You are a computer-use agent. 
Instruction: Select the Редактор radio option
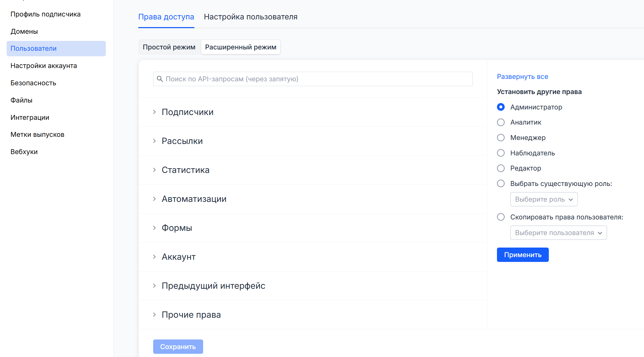tap(501, 168)
